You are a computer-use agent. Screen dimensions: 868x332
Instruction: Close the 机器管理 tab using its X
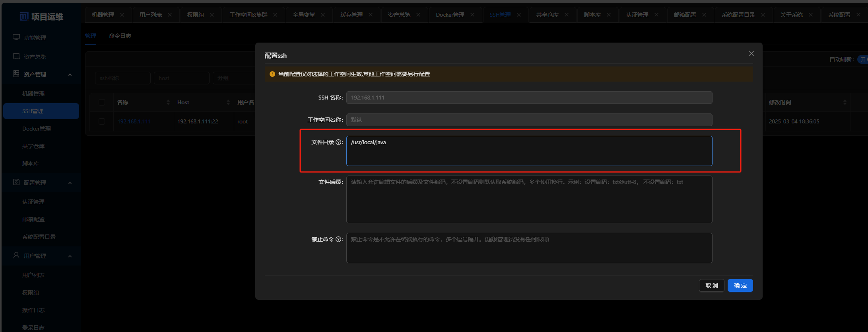[122, 15]
